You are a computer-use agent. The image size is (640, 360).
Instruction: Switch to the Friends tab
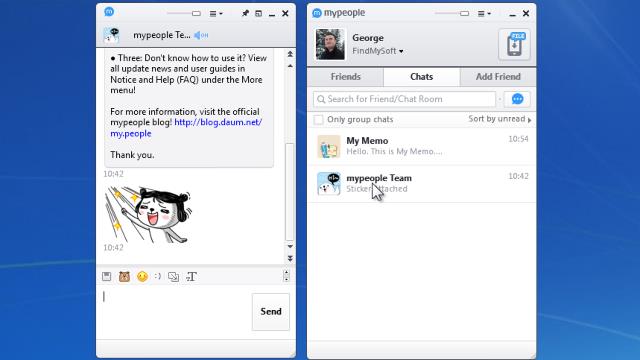point(345,77)
